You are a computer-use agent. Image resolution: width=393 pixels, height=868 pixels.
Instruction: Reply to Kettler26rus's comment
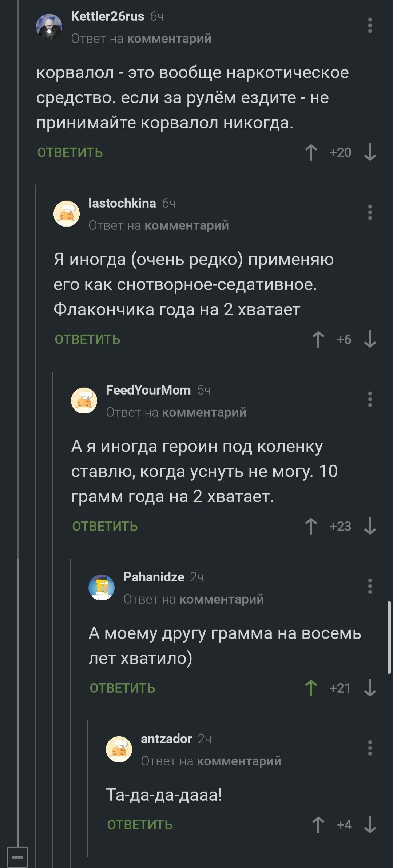pyautogui.click(x=70, y=152)
